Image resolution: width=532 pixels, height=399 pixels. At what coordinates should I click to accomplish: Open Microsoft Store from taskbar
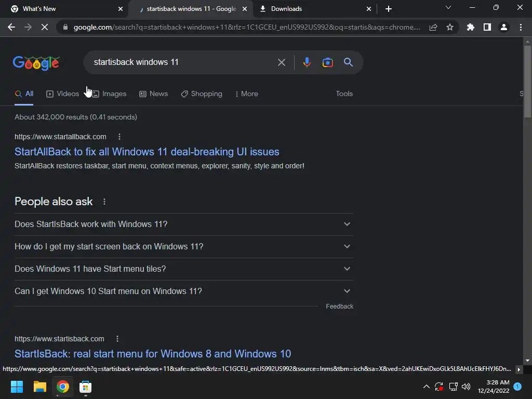(x=86, y=387)
